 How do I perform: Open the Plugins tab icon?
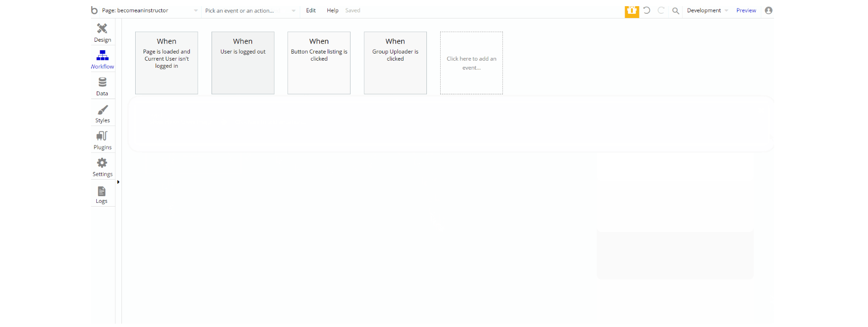point(102,136)
